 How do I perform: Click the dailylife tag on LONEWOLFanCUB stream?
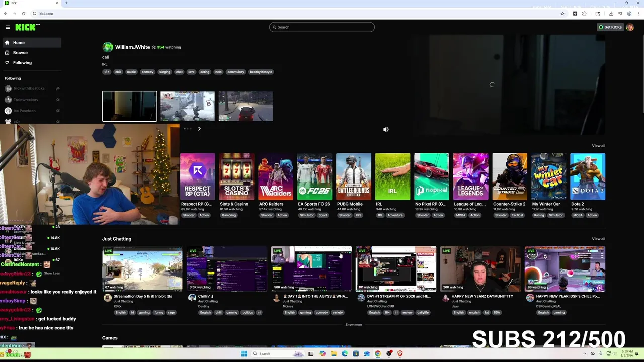[423, 312]
